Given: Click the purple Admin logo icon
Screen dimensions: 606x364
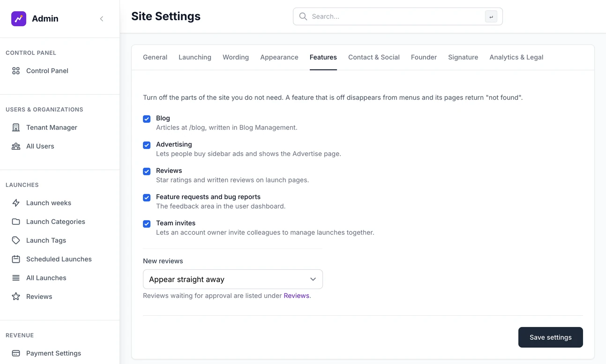Looking at the screenshot, I should pos(19,19).
